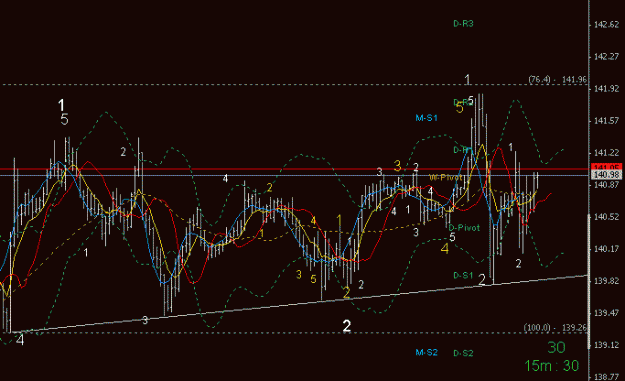625x381 pixels.
Task: Click the 139.47 price axis value
Action: [x=606, y=313]
